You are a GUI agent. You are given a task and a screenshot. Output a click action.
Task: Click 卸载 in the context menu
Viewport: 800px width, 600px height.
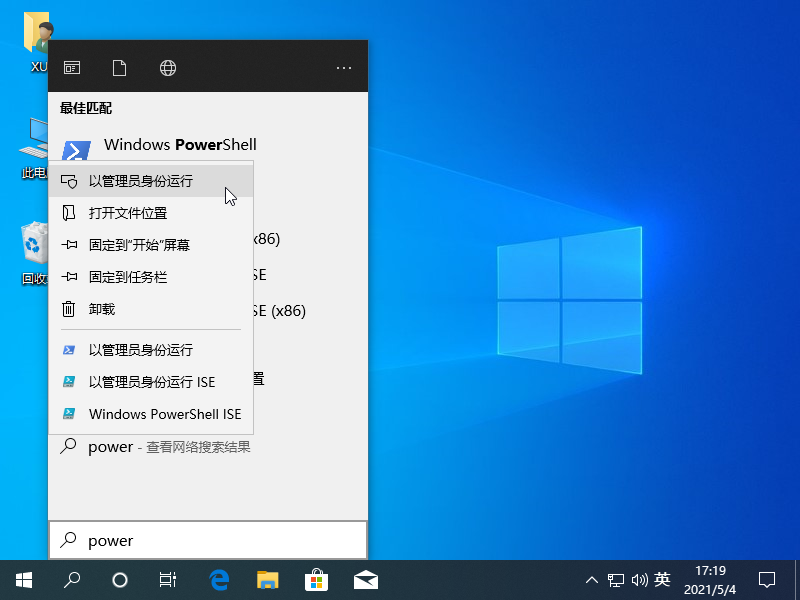click(102, 309)
